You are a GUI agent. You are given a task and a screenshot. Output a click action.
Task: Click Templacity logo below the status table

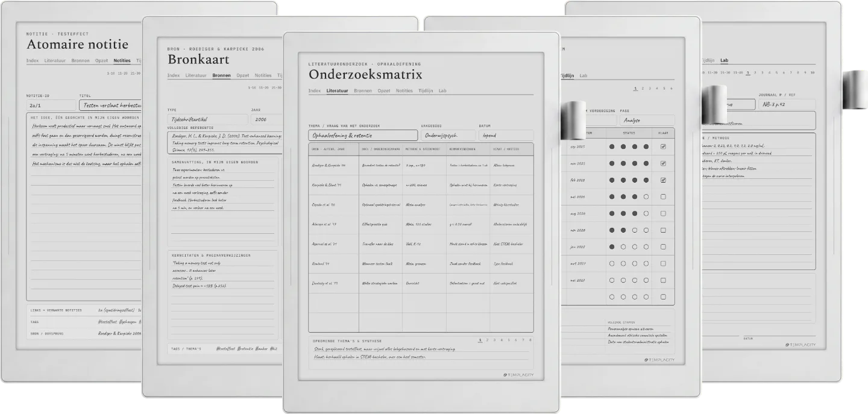click(x=659, y=360)
